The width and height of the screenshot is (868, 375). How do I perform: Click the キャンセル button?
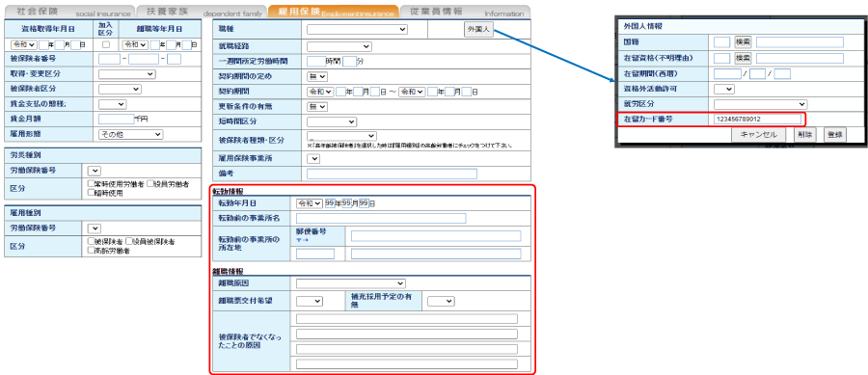tap(758, 134)
